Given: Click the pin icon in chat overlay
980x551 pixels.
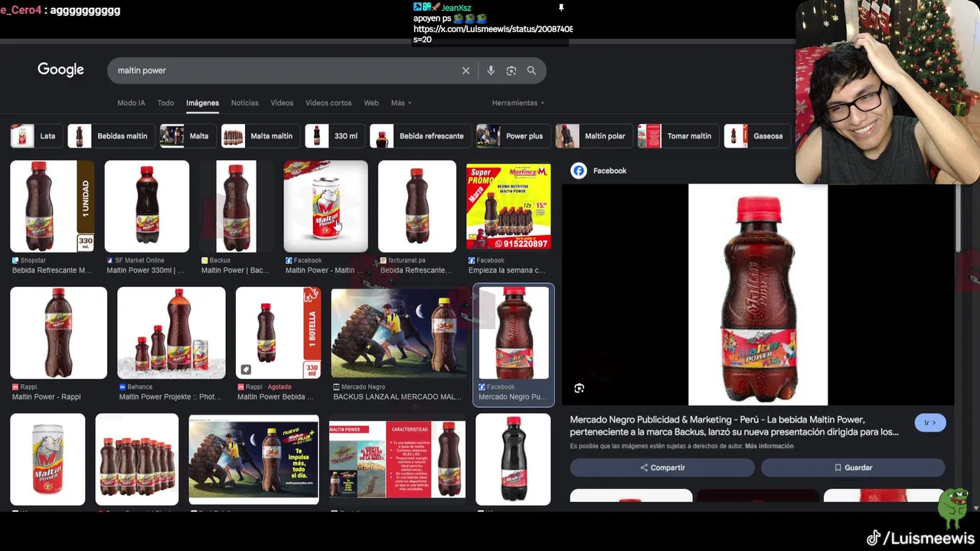Looking at the screenshot, I should [x=561, y=7].
